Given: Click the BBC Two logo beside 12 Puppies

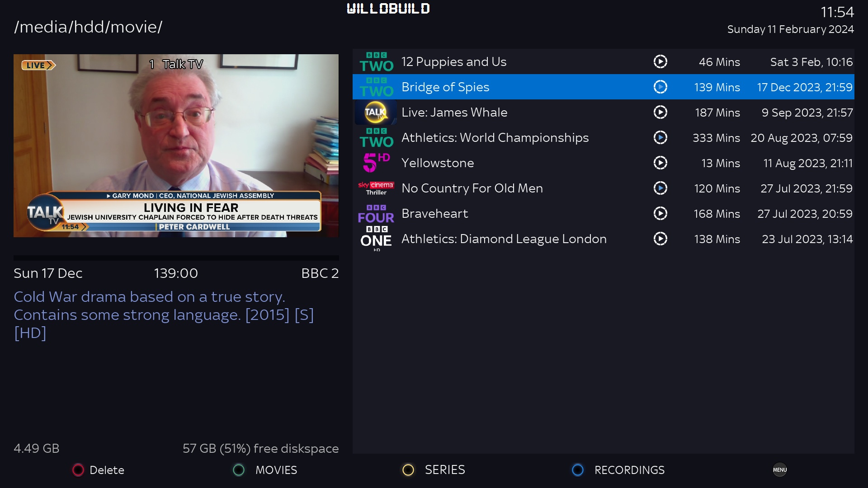Looking at the screenshot, I should (x=376, y=62).
